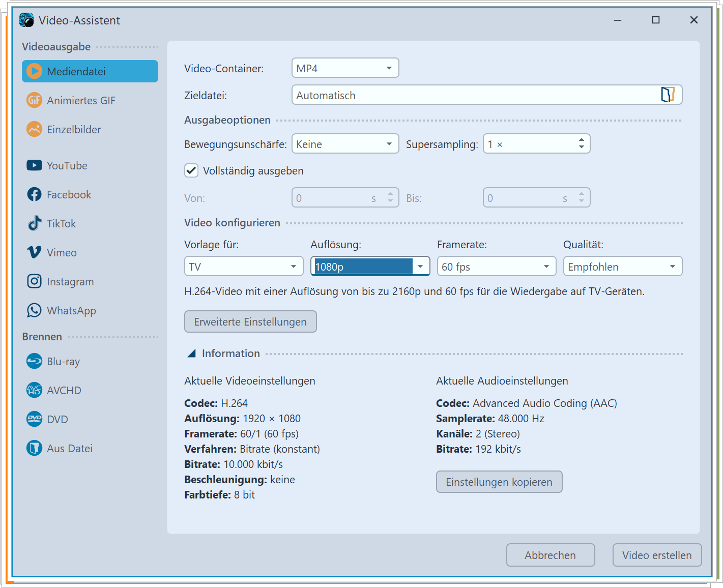Image resolution: width=723 pixels, height=588 pixels.
Task: Open the Framerate dropdown
Action: pyautogui.click(x=497, y=267)
